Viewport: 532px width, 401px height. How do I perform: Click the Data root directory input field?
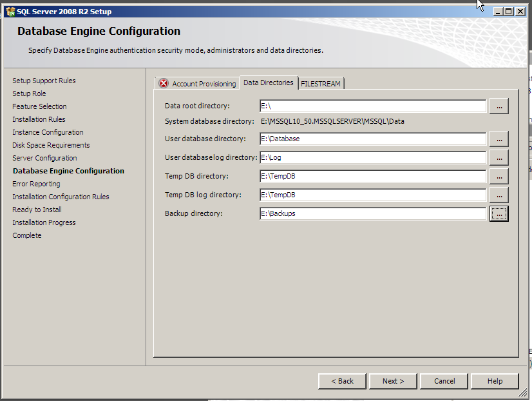click(373, 106)
